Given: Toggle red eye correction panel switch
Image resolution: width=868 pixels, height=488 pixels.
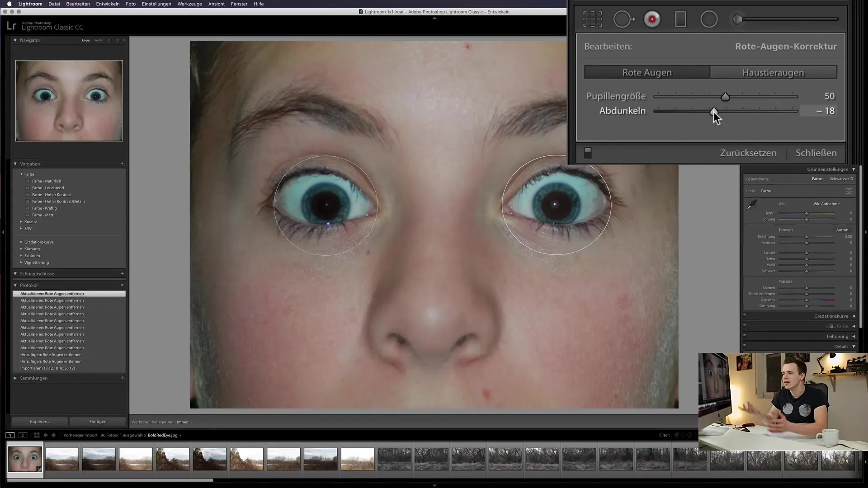Looking at the screenshot, I should click(x=588, y=153).
